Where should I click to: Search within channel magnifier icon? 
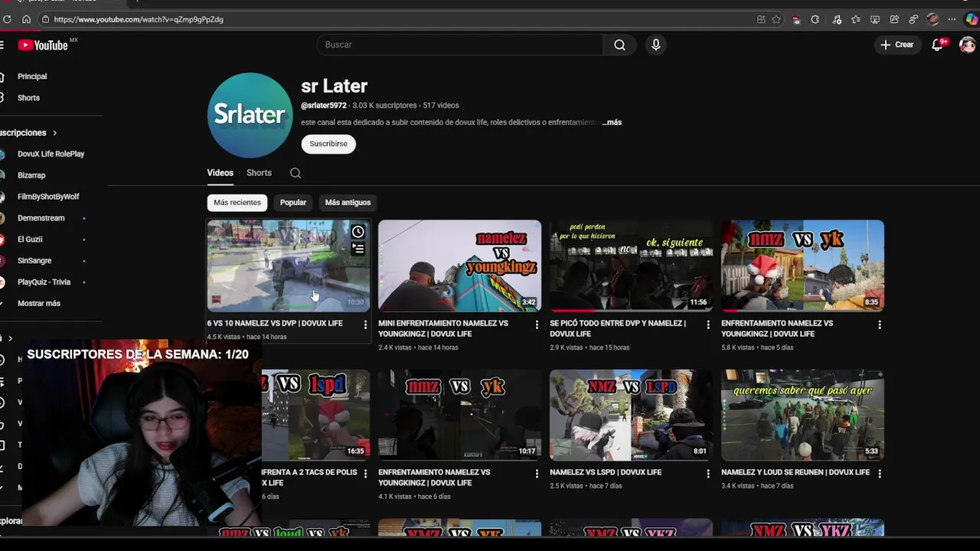click(x=296, y=173)
